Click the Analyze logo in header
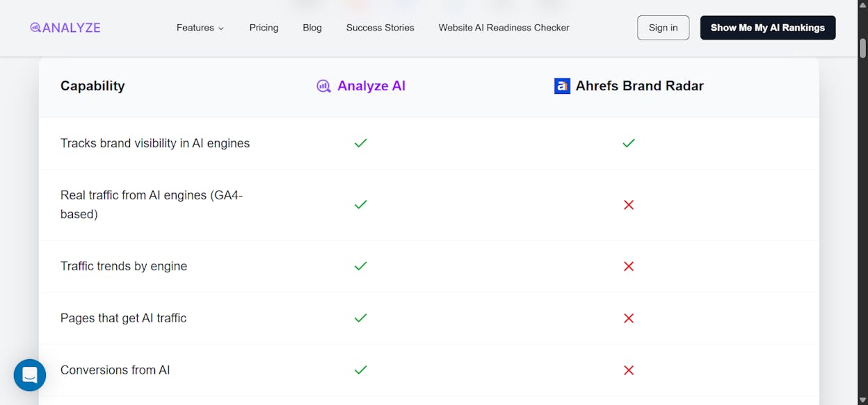The height and width of the screenshot is (405, 868). coord(65,28)
